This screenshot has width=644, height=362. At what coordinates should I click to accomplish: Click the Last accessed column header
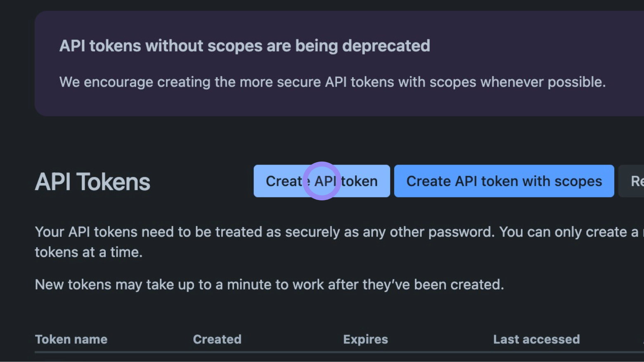tap(536, 339)
